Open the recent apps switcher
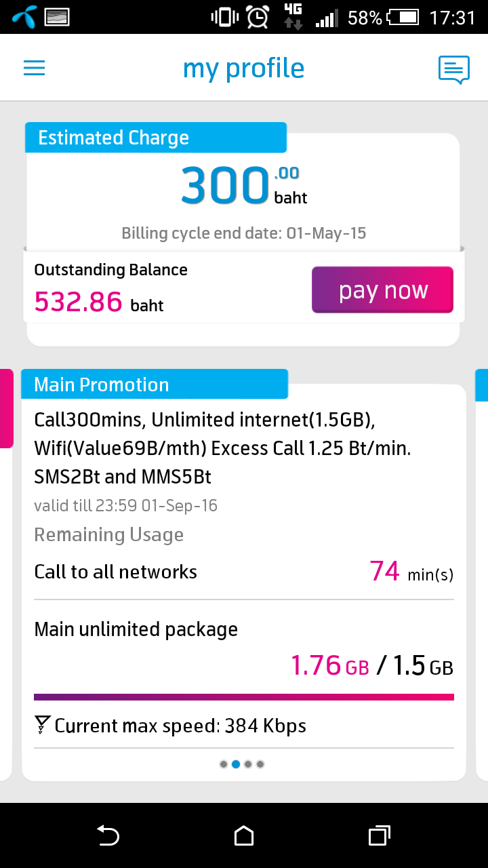488x868 pixels. click(x=380, y=835)
